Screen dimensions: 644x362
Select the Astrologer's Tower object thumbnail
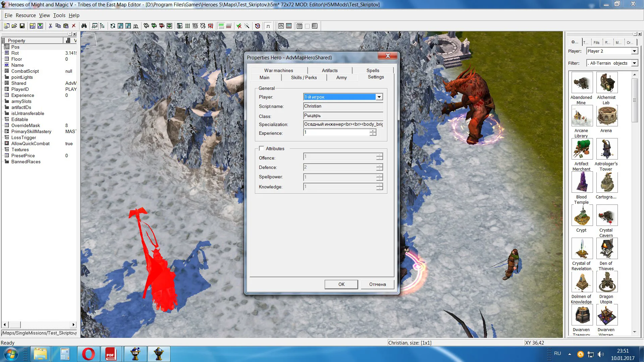pos(607,149)
